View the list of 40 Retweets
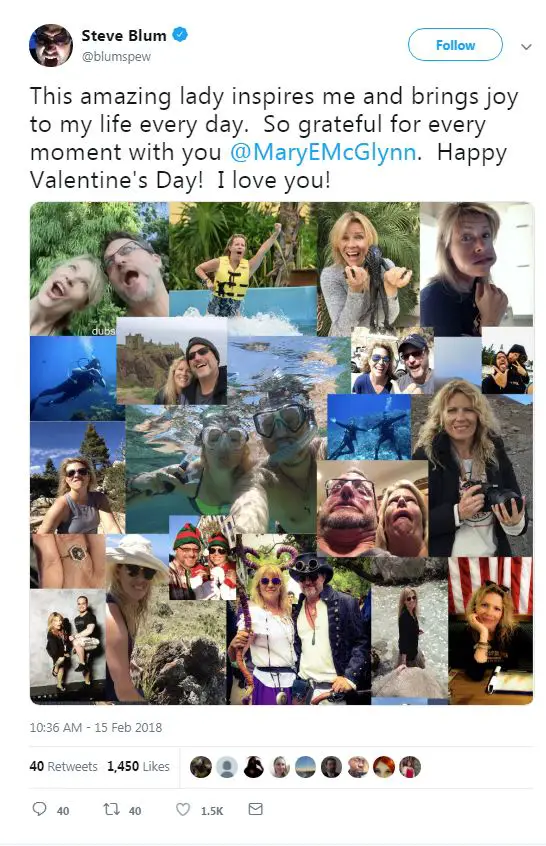546x846 pixels. [x=64, y=766]
